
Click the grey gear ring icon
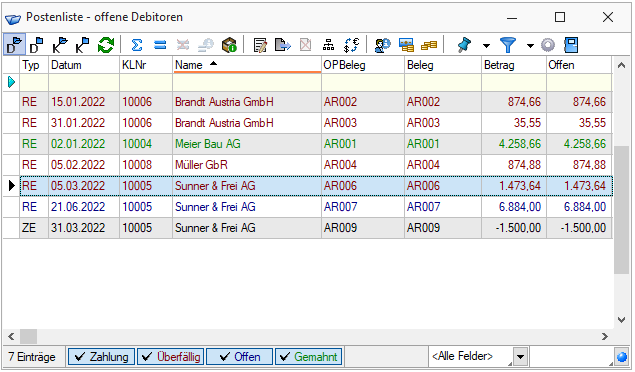pos(548,45)
